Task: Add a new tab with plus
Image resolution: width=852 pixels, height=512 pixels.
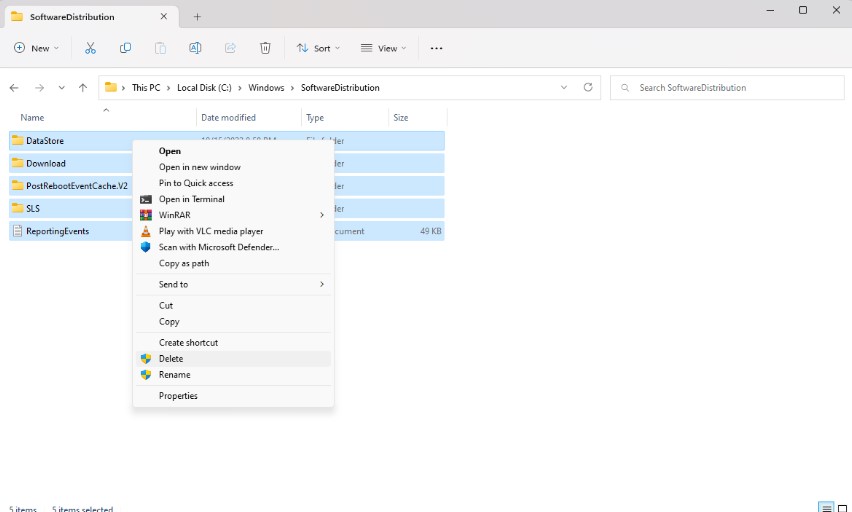Action: tap(197, 17)
